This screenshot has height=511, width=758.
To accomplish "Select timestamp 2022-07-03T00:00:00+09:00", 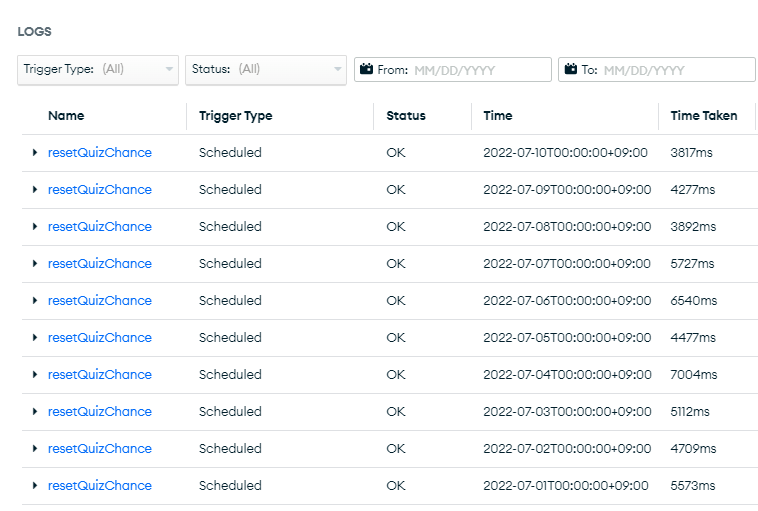I will (x=568, y=411).
